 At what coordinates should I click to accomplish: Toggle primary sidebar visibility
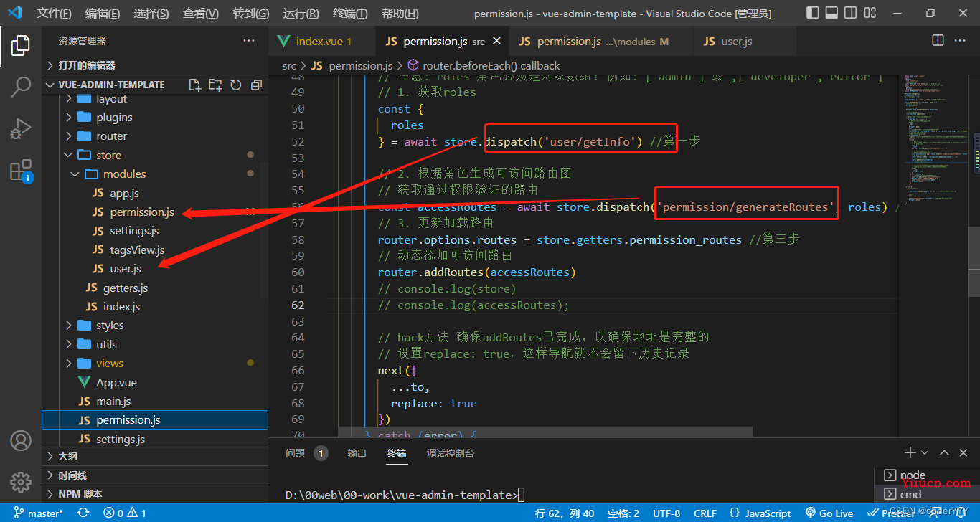point(811,13)
